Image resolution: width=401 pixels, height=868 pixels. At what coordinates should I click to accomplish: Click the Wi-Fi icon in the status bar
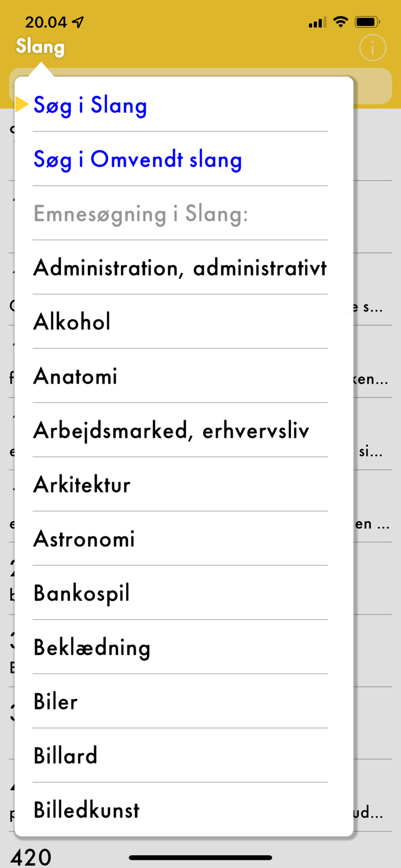pos(340,21)
